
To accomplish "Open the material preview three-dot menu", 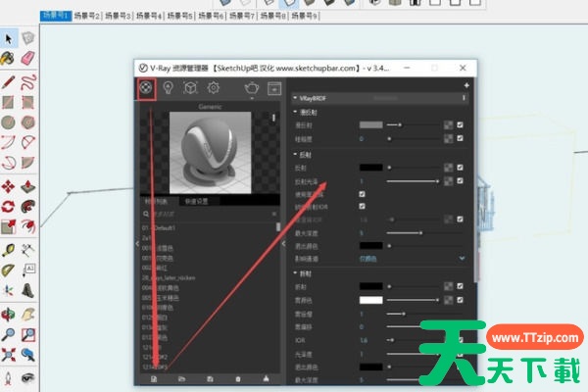I will click(x=273, y=118).
